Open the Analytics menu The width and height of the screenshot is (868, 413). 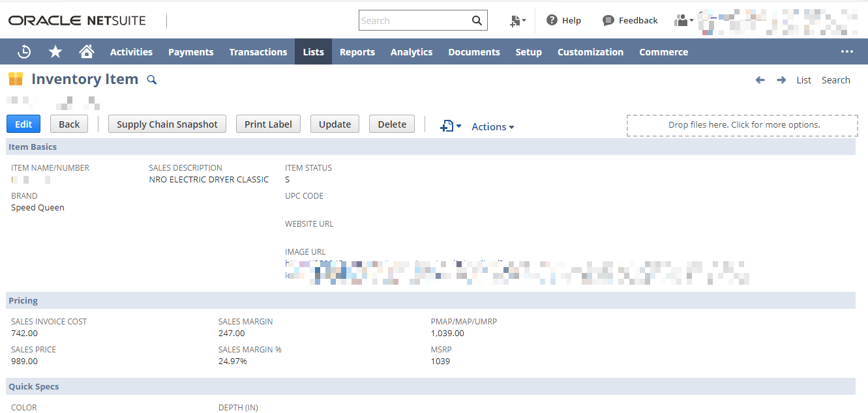pos(412,51)
